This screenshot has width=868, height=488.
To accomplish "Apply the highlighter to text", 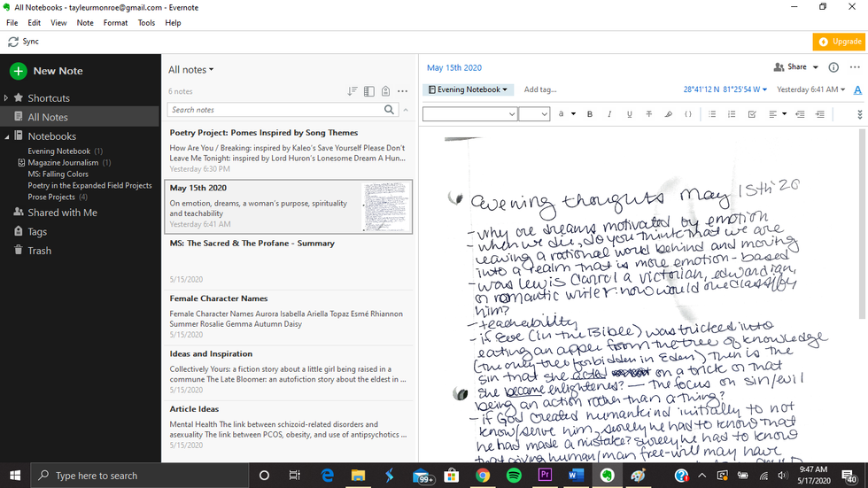I will coord(669,114).
